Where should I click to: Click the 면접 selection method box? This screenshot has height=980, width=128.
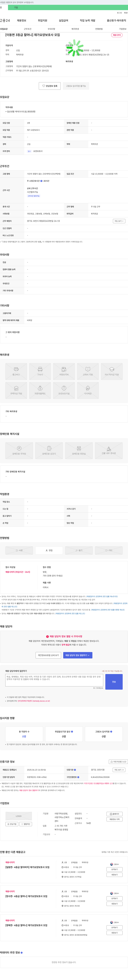[x=49, y=551]
